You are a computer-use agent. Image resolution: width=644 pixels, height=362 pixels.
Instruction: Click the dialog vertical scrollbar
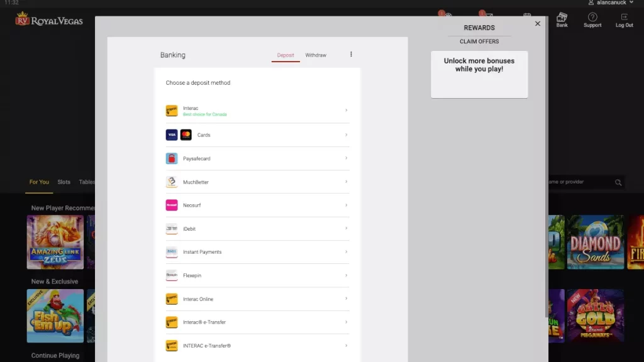click(x=547, y=166)
